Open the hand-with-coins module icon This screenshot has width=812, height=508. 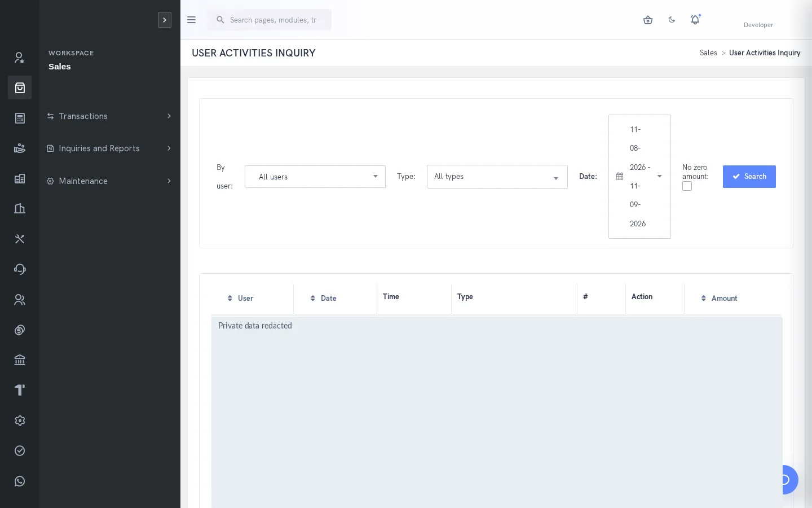point(20,148)
